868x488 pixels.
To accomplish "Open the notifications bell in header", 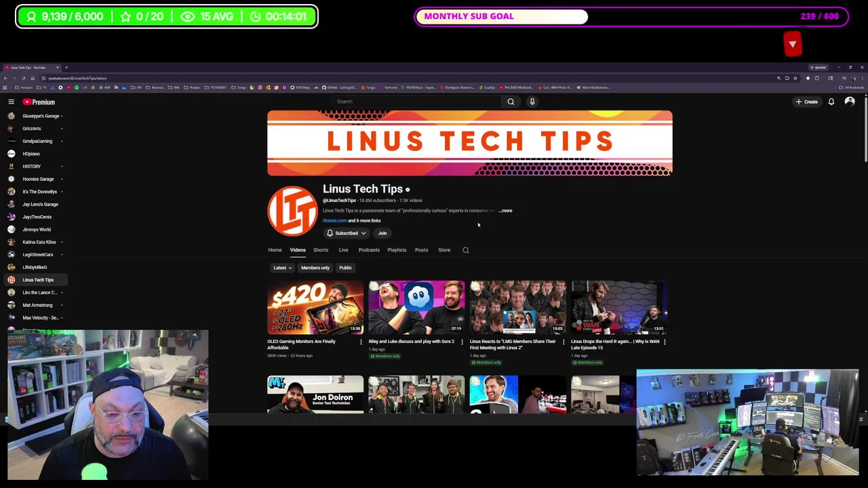I will point(831,102).
